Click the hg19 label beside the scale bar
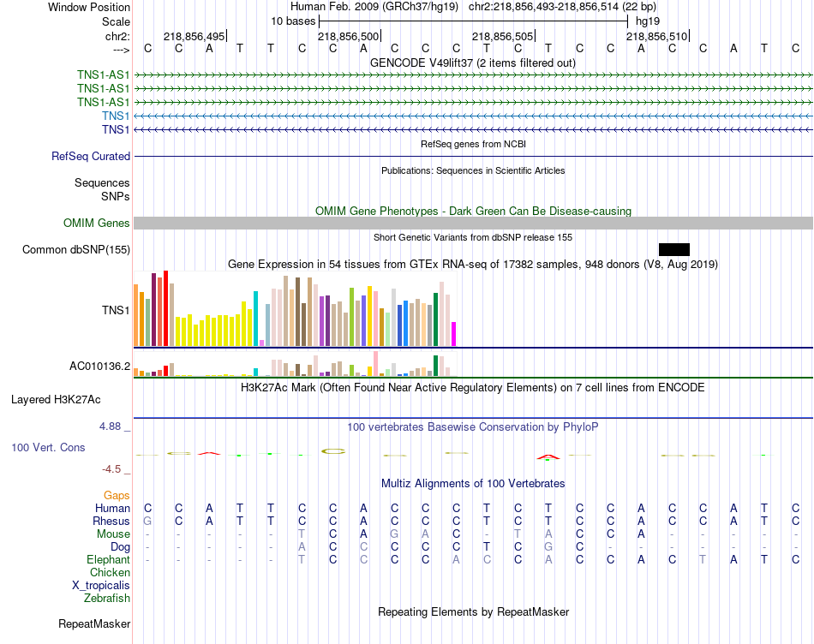Image resolution: width=814 pixels, height=644 pixels. [648, 21]
